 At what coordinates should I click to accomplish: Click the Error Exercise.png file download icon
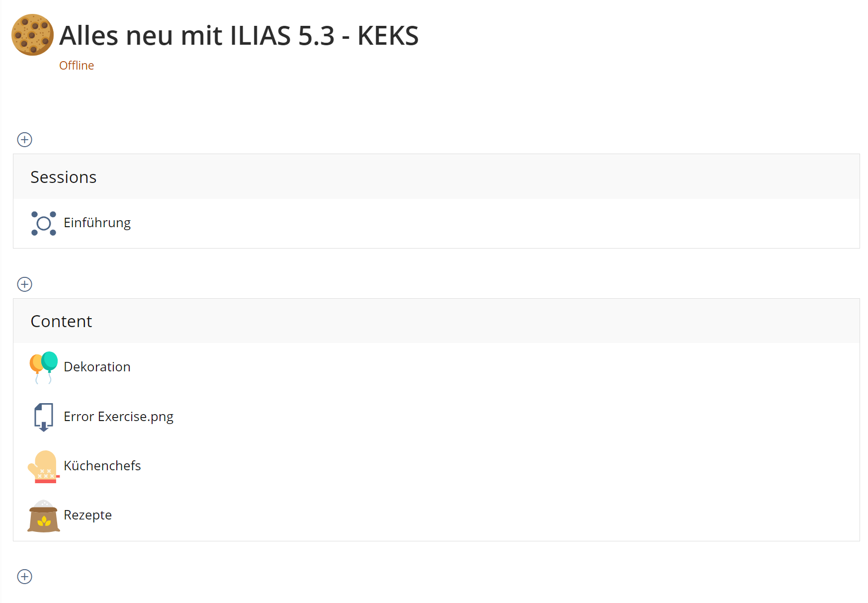tap(44, 417)
